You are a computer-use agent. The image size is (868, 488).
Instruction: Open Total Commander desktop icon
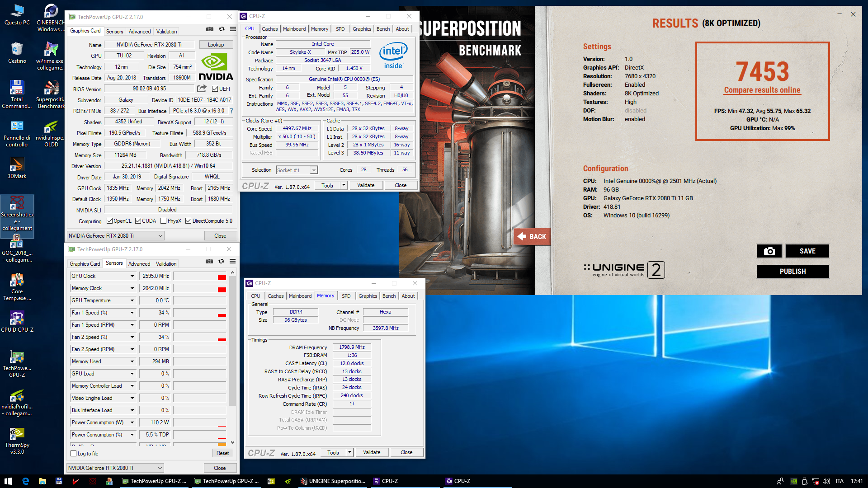17,94
